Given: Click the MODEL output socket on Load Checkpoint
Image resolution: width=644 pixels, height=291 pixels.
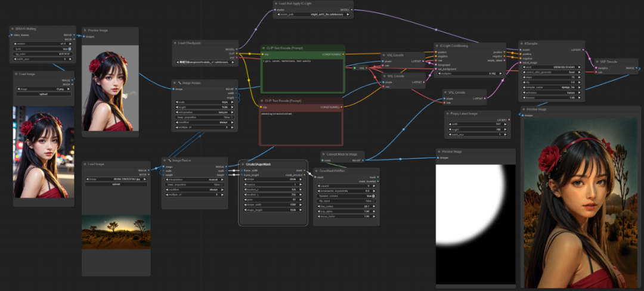Looking at the screenshot, I should [x=237, y=49].
